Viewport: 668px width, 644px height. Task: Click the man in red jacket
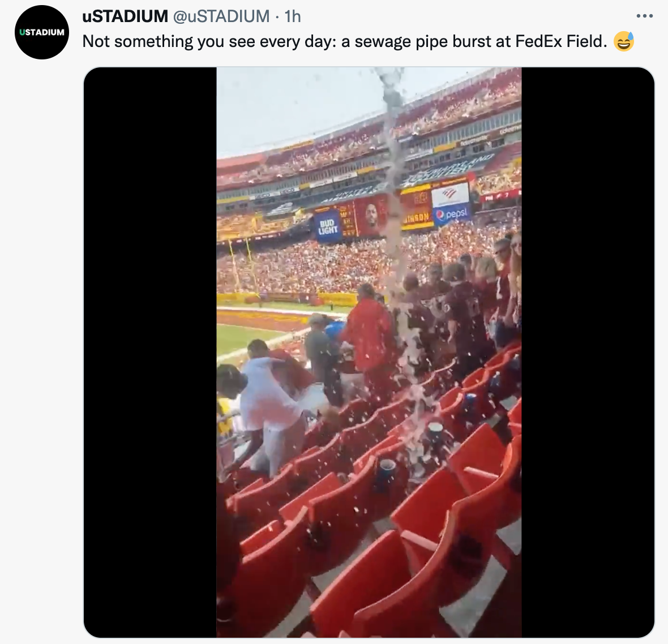(x=368, y=337)
